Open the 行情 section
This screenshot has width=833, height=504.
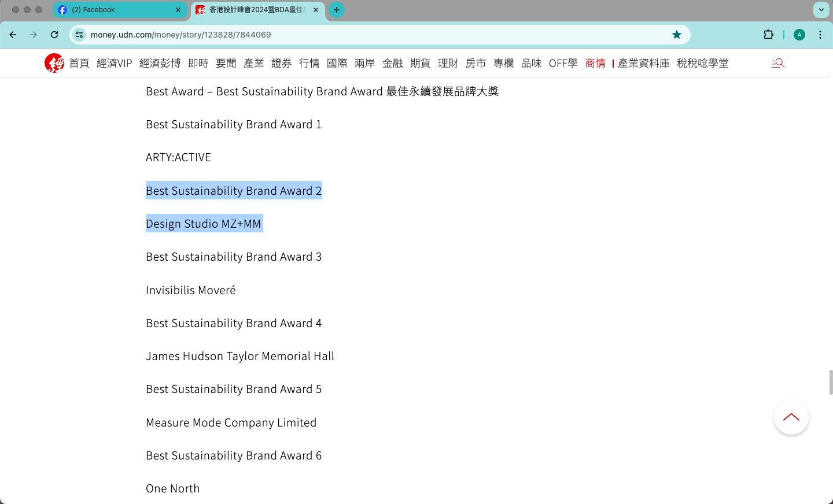tap(309, 63)
